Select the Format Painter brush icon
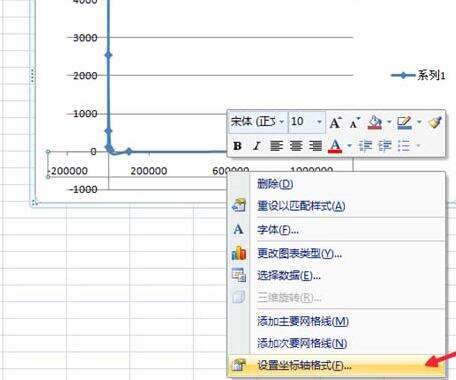This screenshot has width=456, height=380. tap(435, 122)
